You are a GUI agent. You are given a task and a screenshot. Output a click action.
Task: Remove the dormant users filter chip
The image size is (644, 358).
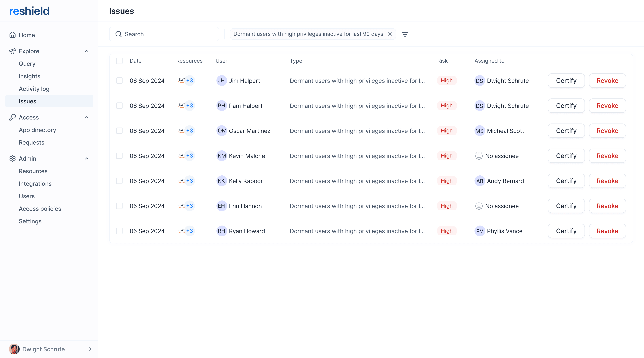390,34
